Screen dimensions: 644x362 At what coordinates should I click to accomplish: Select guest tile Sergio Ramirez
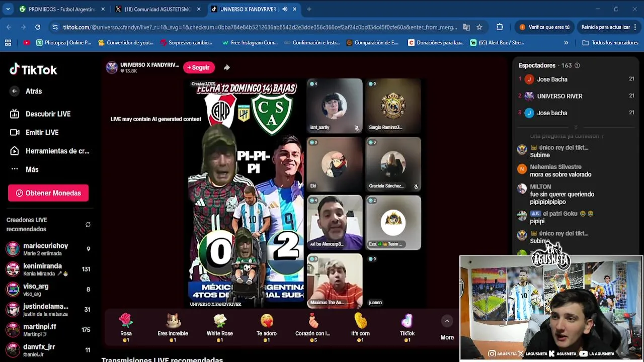click(393, 106)
